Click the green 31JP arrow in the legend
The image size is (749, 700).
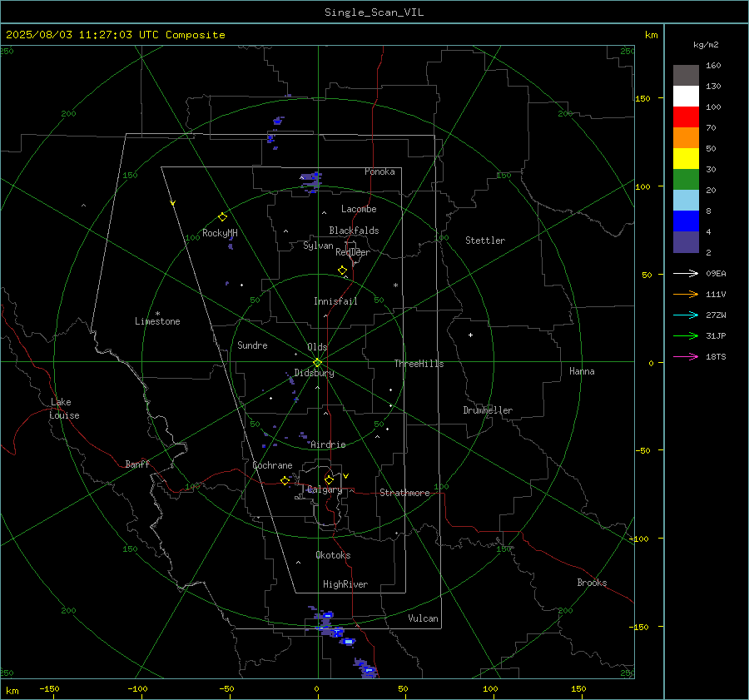pos(686,336)
